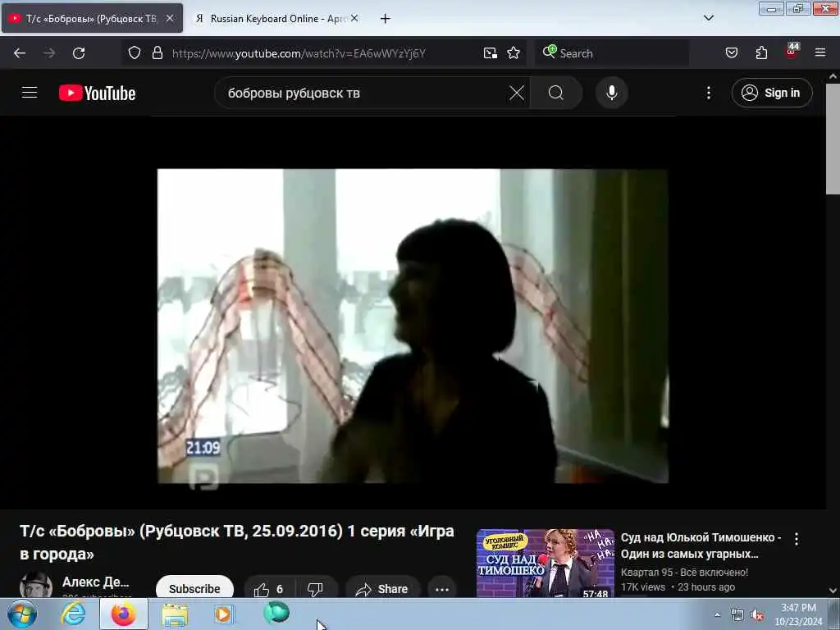
Task: Open the media player taskbar icon
Action: click(x=223, y=614)
